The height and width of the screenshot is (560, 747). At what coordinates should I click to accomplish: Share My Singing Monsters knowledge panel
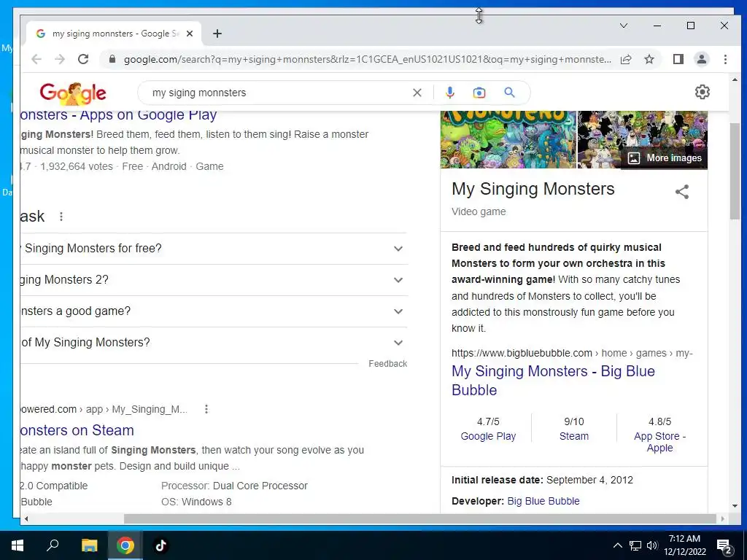[682, 192]
